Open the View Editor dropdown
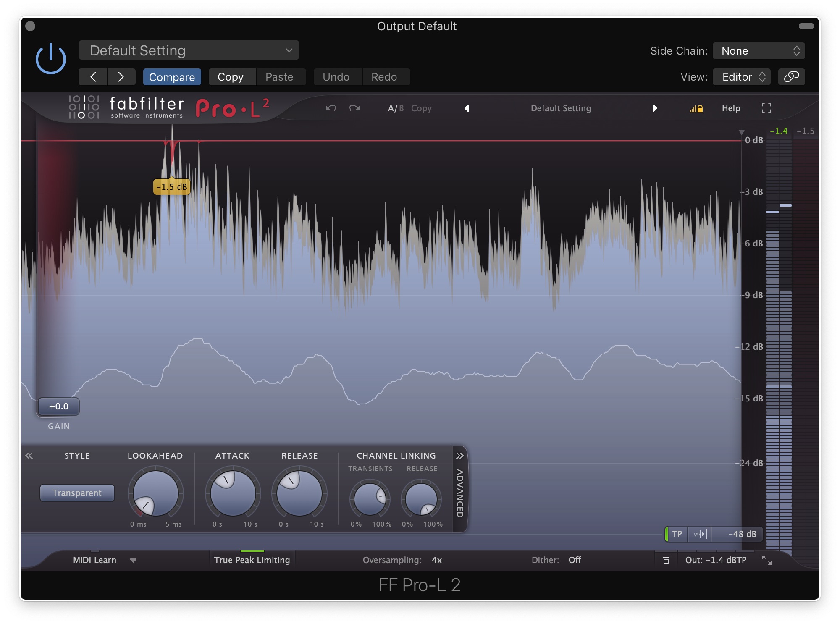 742,77
